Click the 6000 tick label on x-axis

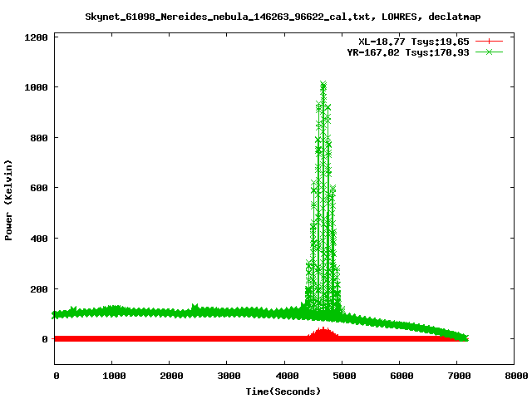pyautogui.click(x=400, y=376)
